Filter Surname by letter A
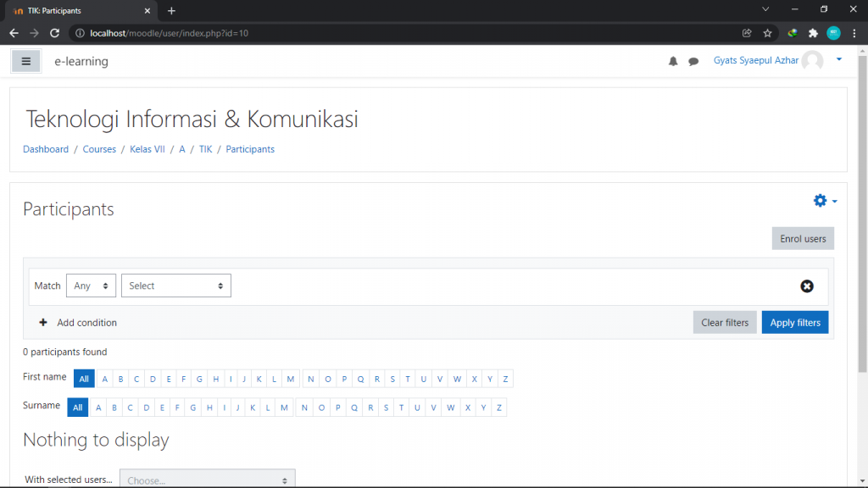Image resolution: width=868 pixels, height=488 pixels. coord(98,408)
